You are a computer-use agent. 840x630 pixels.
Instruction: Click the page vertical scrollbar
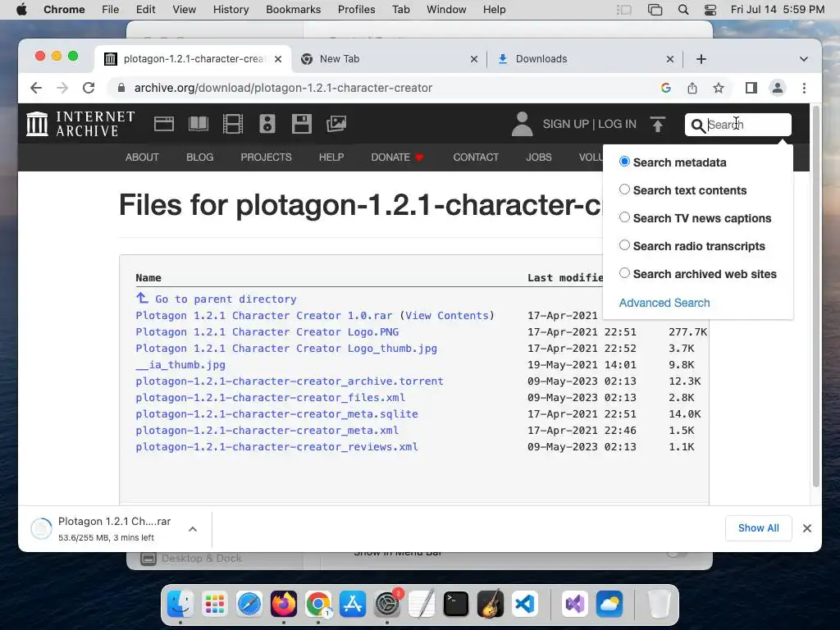coord(816,296)
